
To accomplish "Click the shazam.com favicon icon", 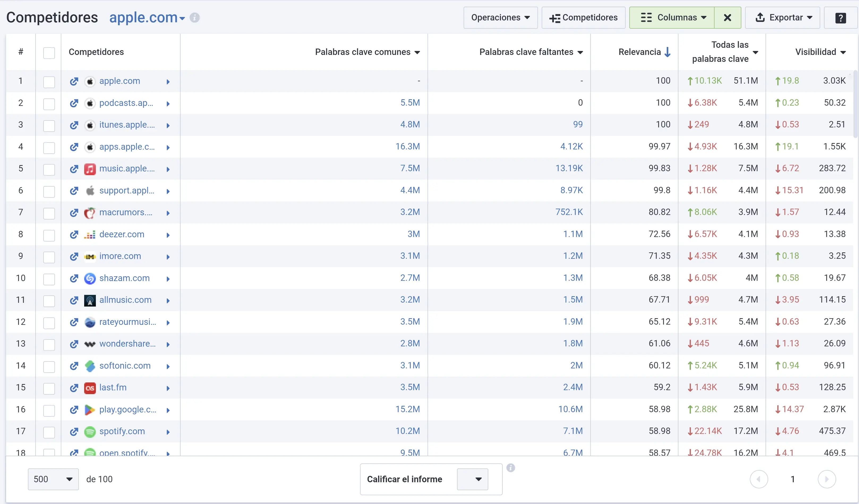I will pos(90,278).
